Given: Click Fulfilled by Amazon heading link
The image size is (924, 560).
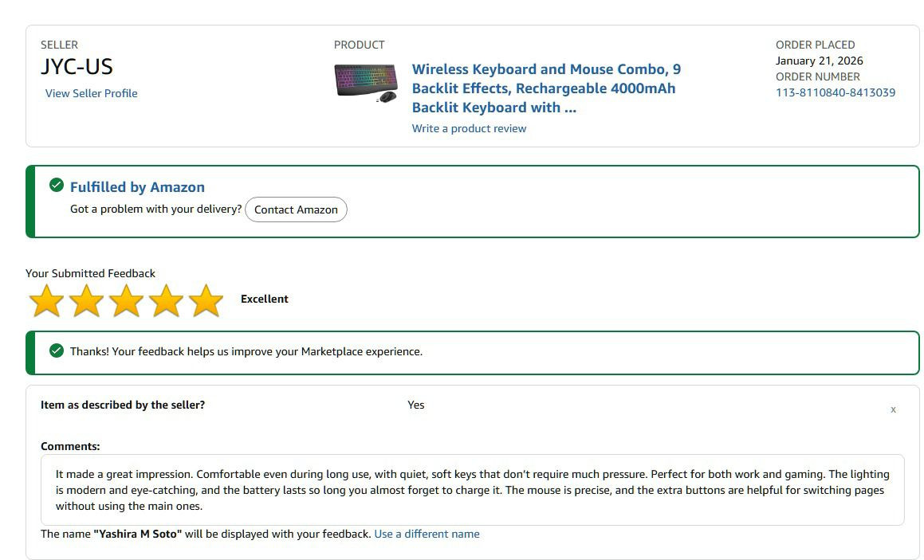Looking at the screenshot, I should point(137,187).
